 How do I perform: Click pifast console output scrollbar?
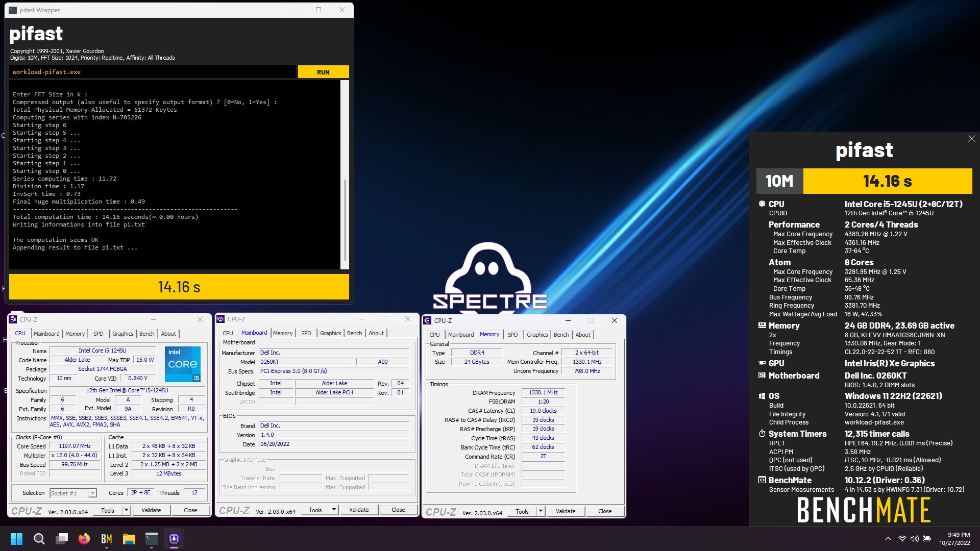[345, 174]
